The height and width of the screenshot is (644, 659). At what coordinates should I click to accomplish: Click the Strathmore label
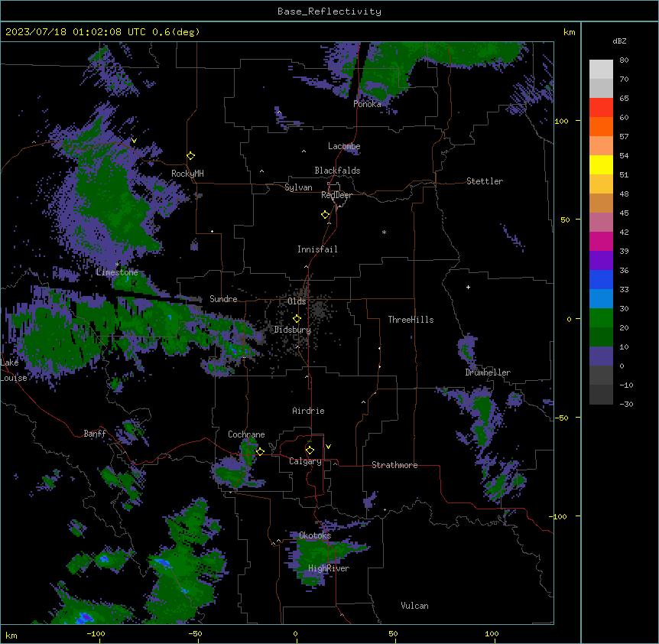tap(394, 465)
